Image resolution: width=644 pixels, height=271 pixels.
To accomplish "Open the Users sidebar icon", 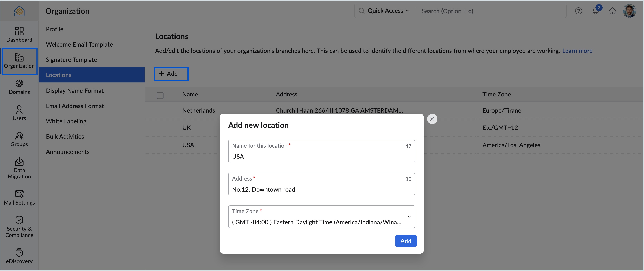I will tap(19, 110).
